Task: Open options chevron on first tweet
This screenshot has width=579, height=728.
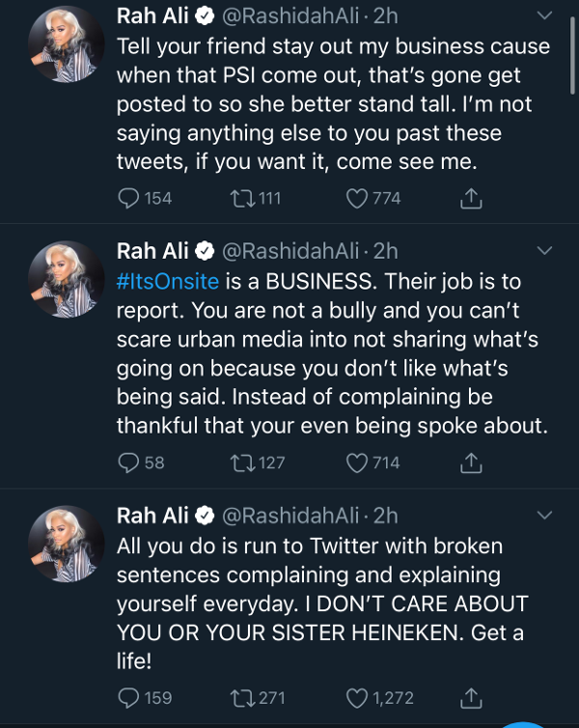Action: click(x=545, y=16)
